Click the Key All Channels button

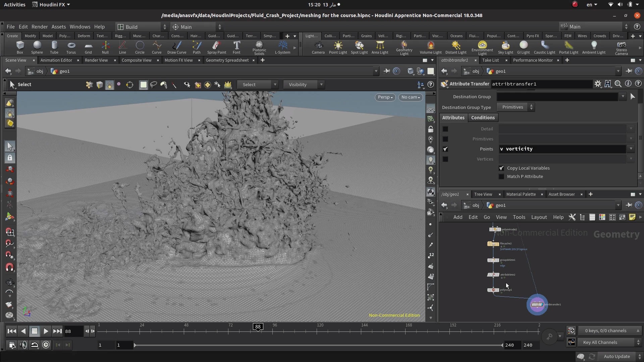click(600, 342)
